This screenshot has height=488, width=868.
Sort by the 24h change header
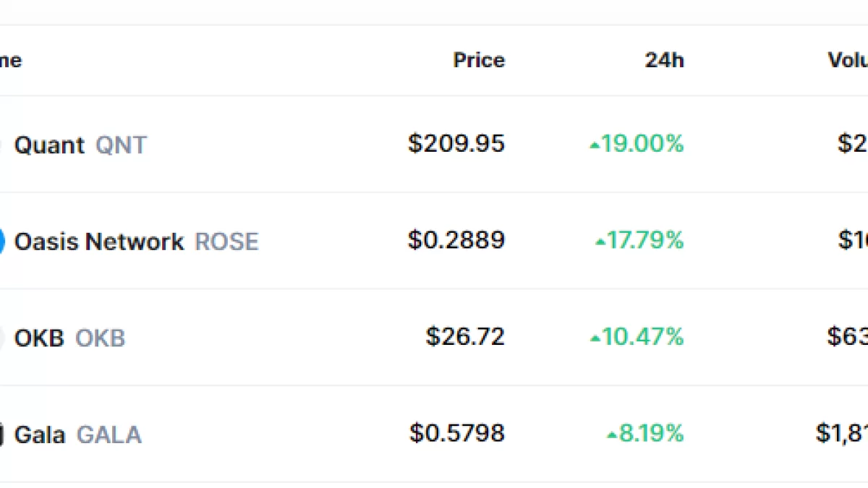coord(664,60)
